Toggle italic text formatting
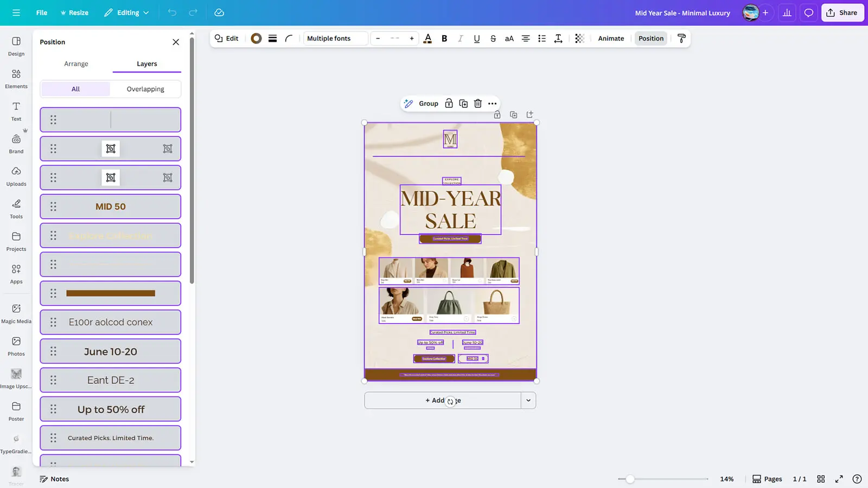 click(460, 38)
